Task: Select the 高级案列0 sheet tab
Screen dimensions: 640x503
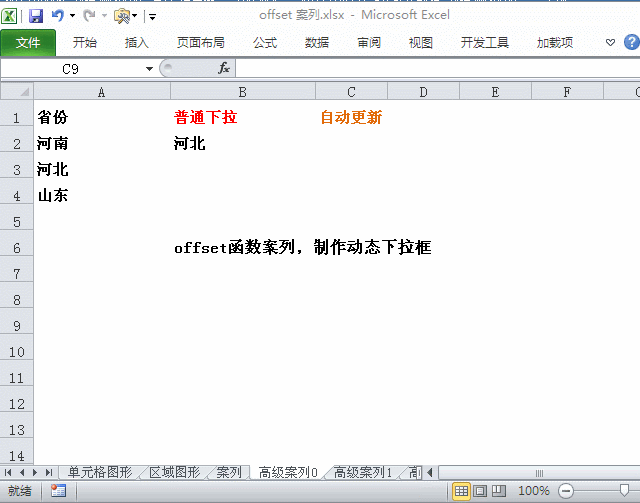Action: (288, 472)
